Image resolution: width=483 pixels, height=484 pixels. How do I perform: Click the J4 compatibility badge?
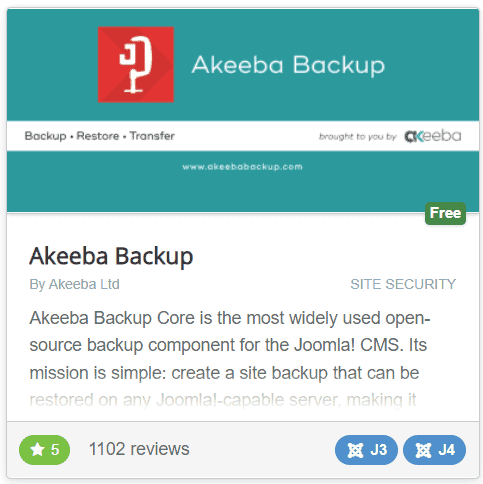point(434,450)
